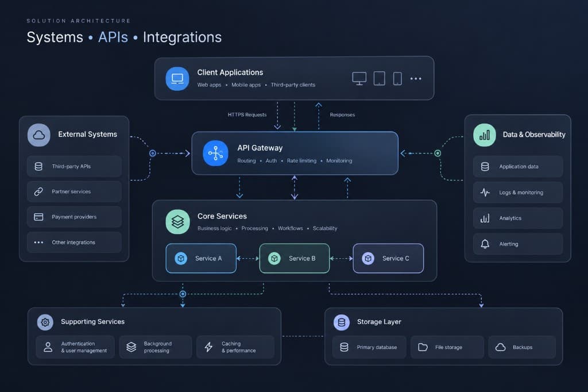
Task: Click the Supporting Services gear icon
Action: pyautogui.click(x=45, y=322)
